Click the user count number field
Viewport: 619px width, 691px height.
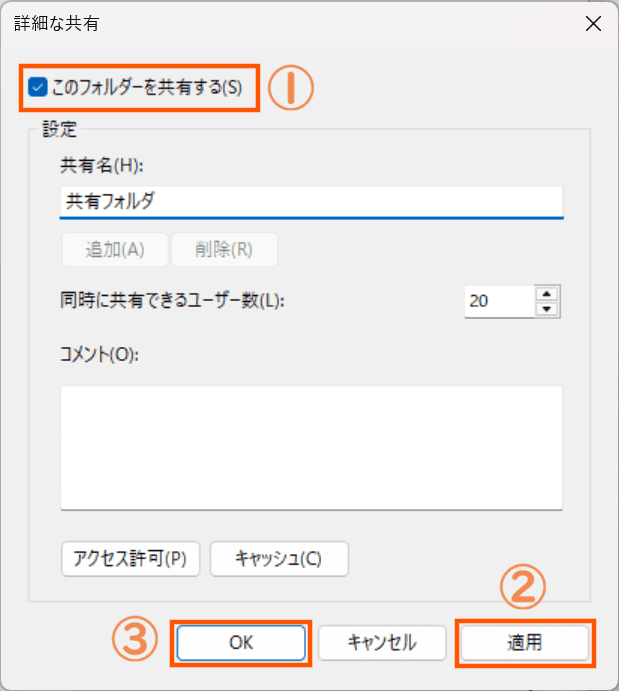[x=497, y=300]
